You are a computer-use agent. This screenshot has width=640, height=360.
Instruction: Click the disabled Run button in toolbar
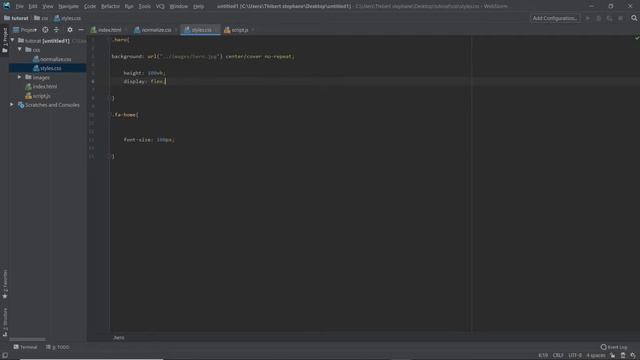click(x=588, y=18)
